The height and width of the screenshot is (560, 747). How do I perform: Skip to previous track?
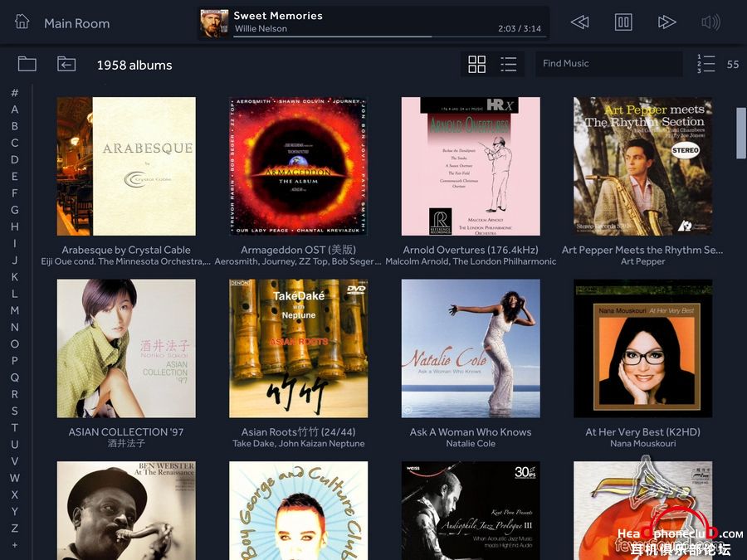point(580,22)
